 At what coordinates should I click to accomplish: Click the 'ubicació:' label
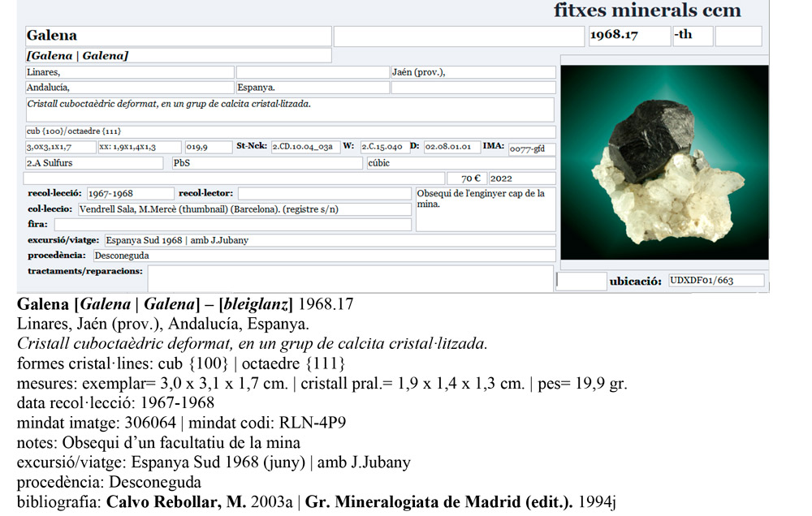click(x=636, y=282)
